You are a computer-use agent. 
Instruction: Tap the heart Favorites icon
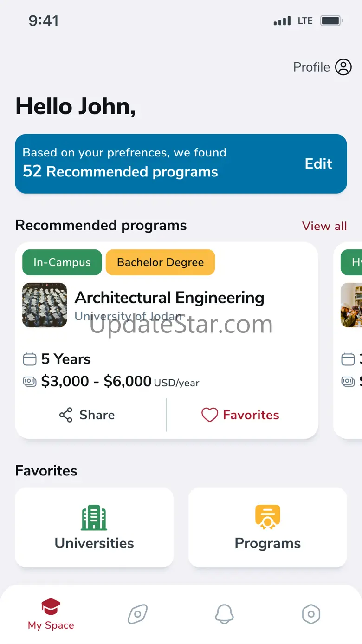pos(209,415)
